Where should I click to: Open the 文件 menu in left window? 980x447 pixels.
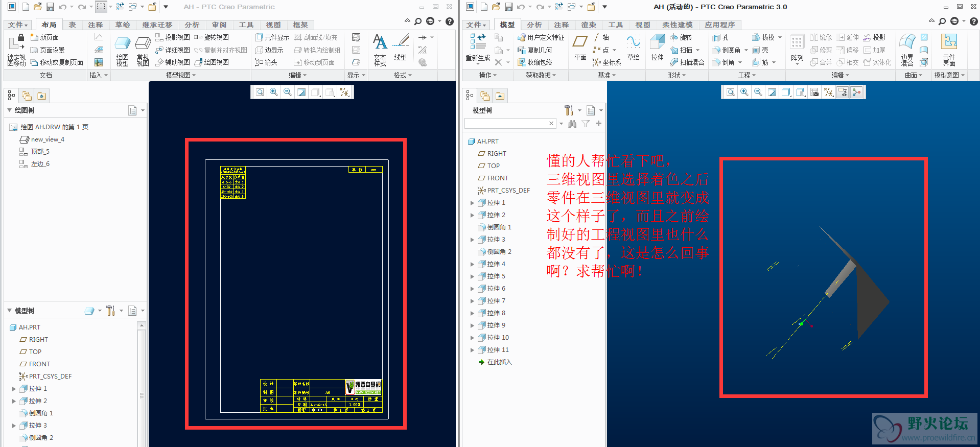[x=18, y=25]
